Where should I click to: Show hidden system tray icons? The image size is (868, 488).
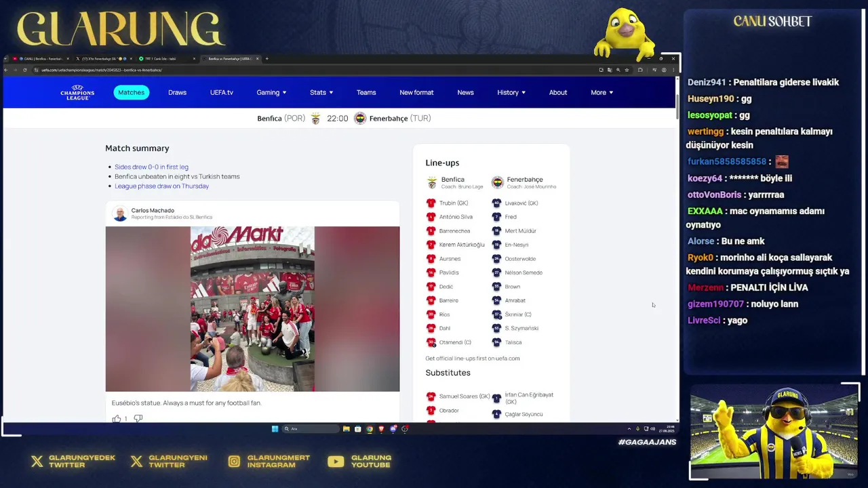(629, 429)
